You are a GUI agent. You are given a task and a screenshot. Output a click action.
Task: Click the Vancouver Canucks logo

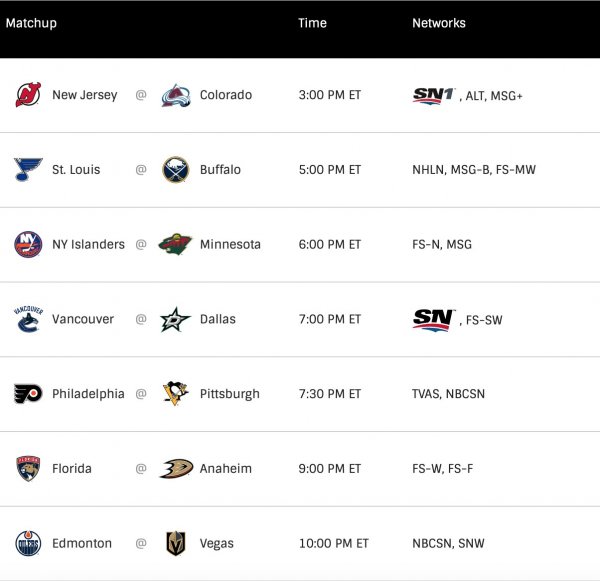[28, 319]
